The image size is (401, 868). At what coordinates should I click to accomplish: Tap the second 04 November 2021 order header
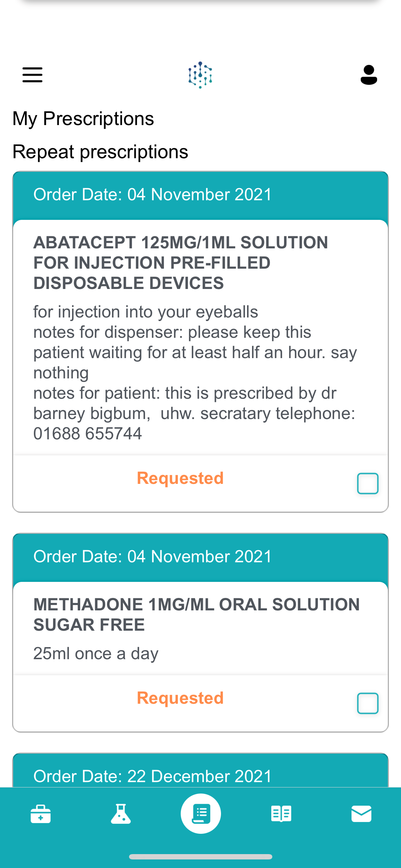(201, 557)
